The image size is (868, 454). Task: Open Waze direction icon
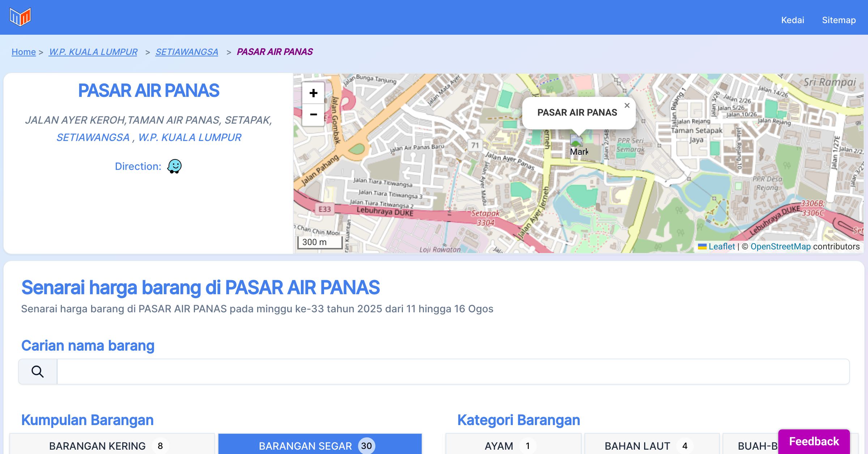point(174,166)
